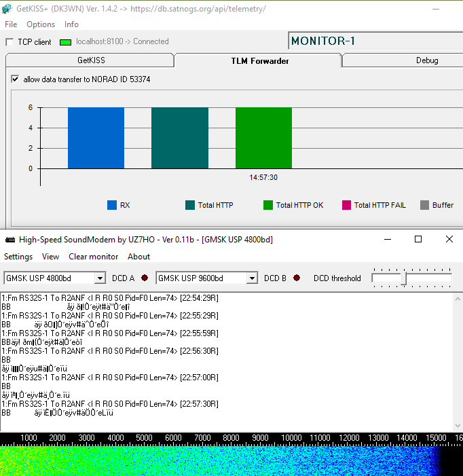Click the monitor frame line at 22:56:30R
This screenshot has height=476, width=463.
pos(110,351)
